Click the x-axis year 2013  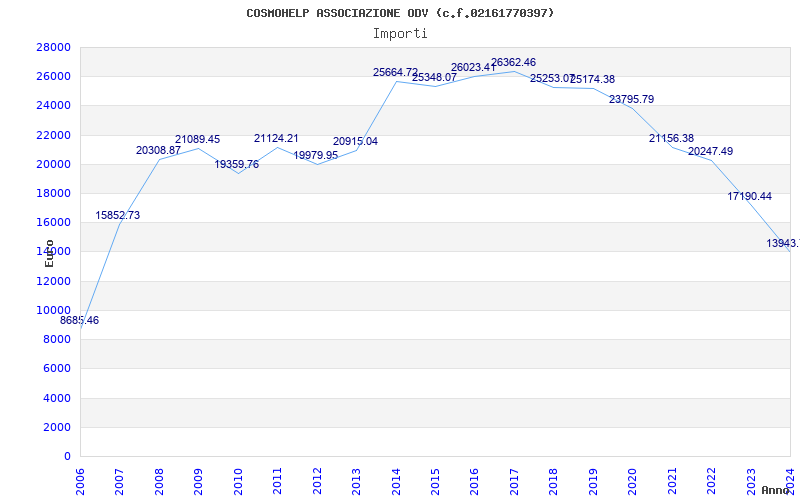(x=356, y=480)
